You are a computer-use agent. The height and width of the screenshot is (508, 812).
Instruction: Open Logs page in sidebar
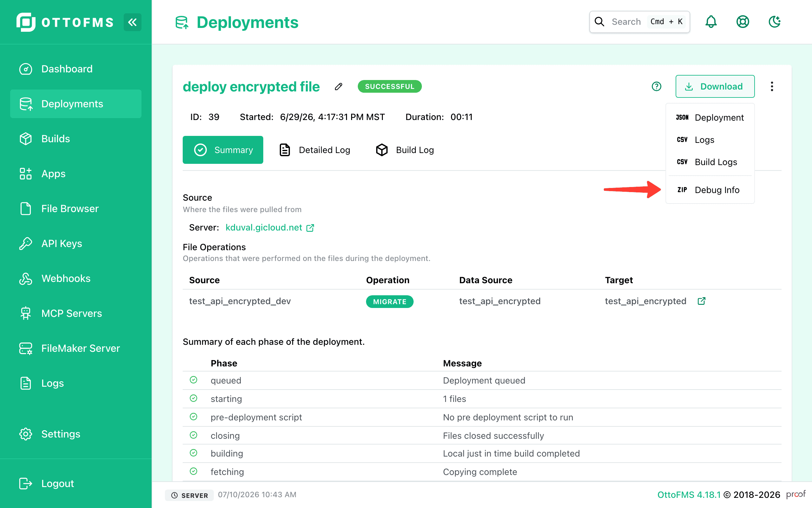76,383
